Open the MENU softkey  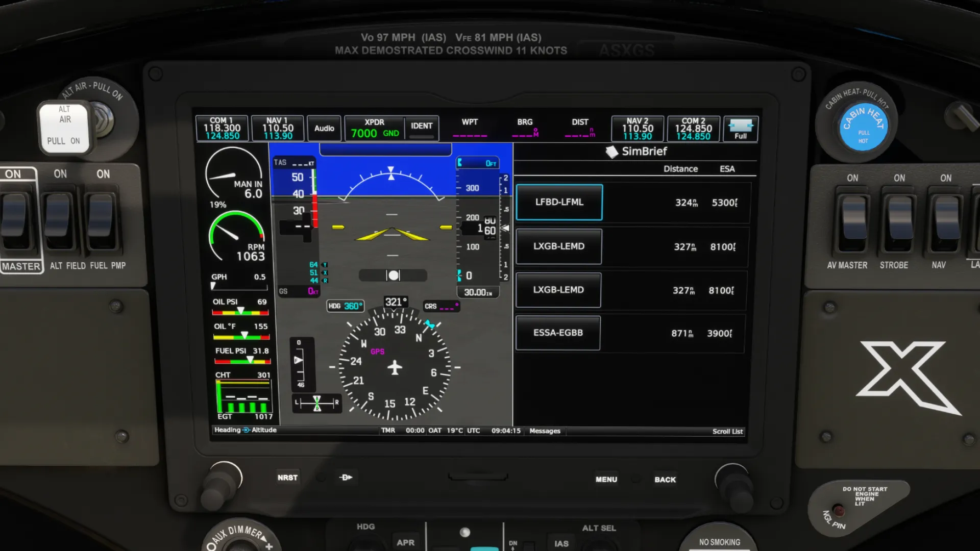click(606, 479)
